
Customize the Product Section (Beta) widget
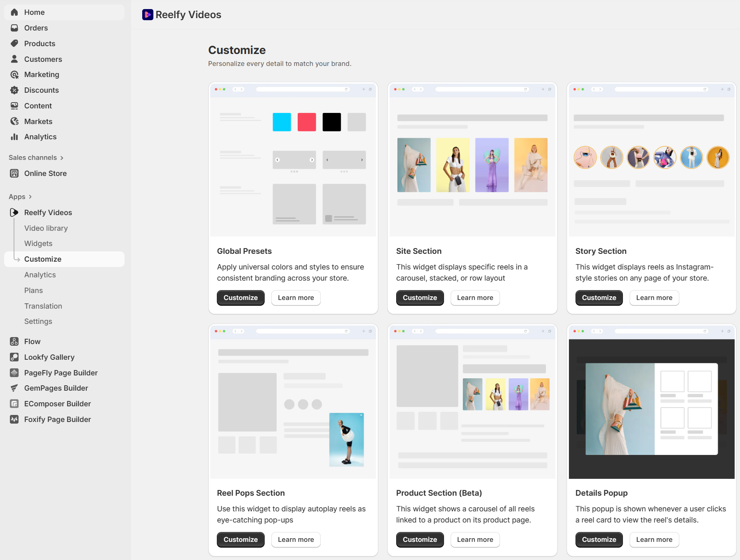pos(420,540)
